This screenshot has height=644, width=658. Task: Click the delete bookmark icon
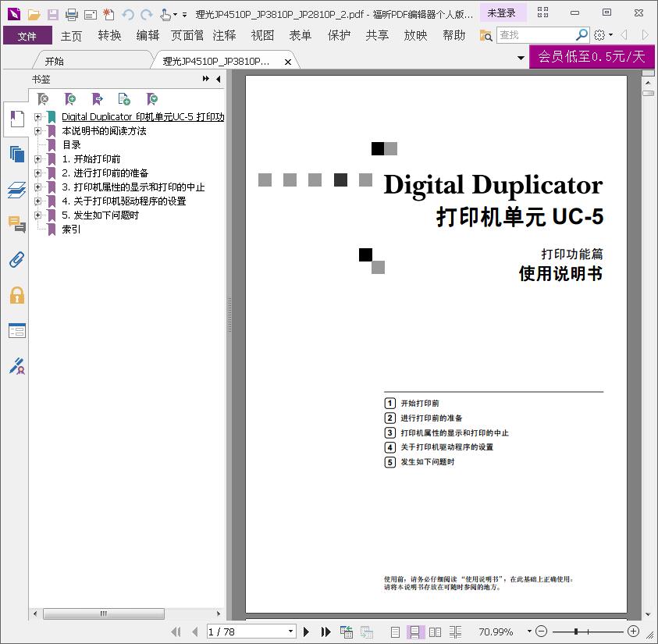[x=43, y=99]
